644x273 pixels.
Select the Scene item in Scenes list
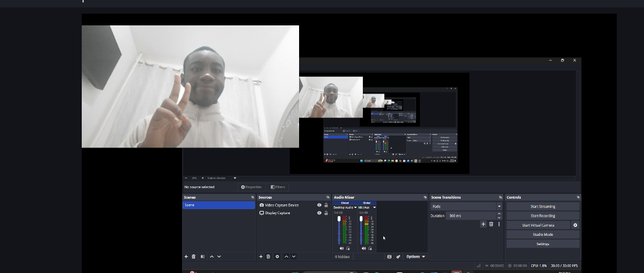point(219,205)
